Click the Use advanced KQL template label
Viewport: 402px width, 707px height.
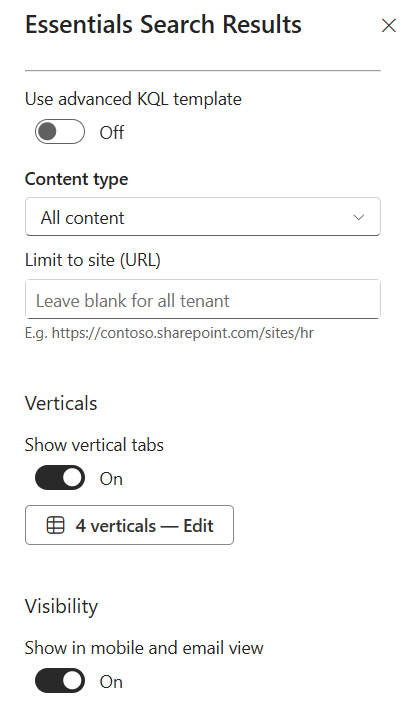click(x=133, y=99)
